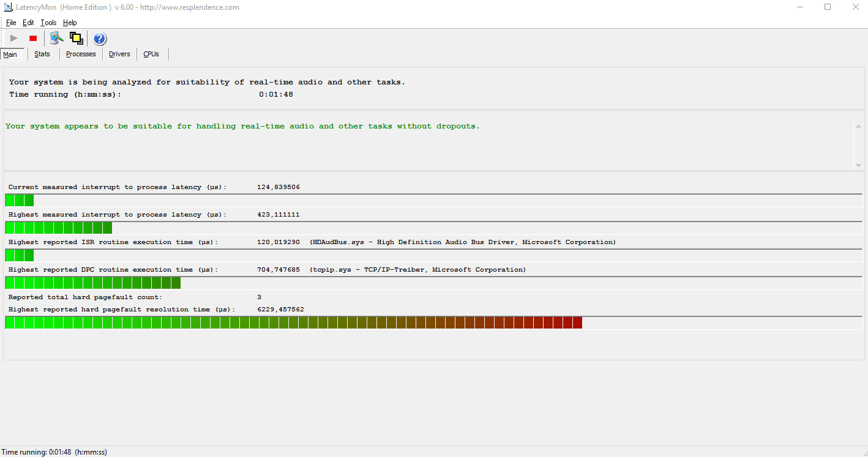Viewport: 868px width, 457px height.
Task: Click the current interrupt latency bar
Action: (x=433, y=200)
